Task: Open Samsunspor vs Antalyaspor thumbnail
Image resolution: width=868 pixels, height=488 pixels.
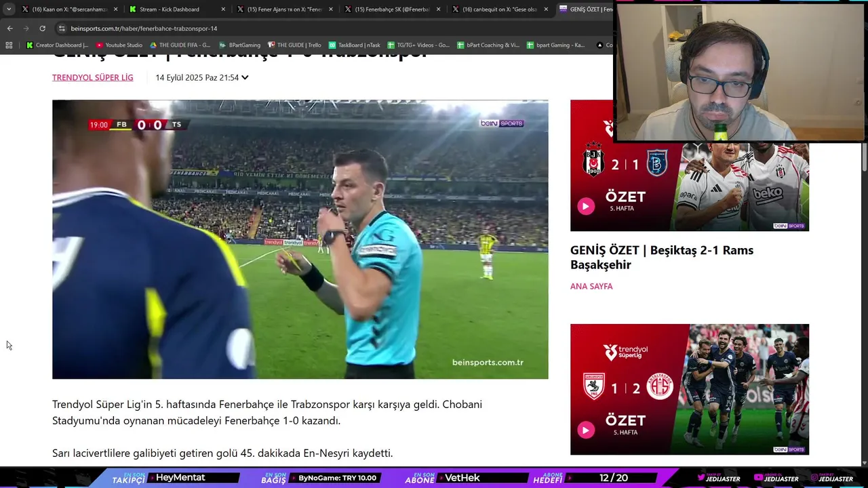Action: (689, 389)
